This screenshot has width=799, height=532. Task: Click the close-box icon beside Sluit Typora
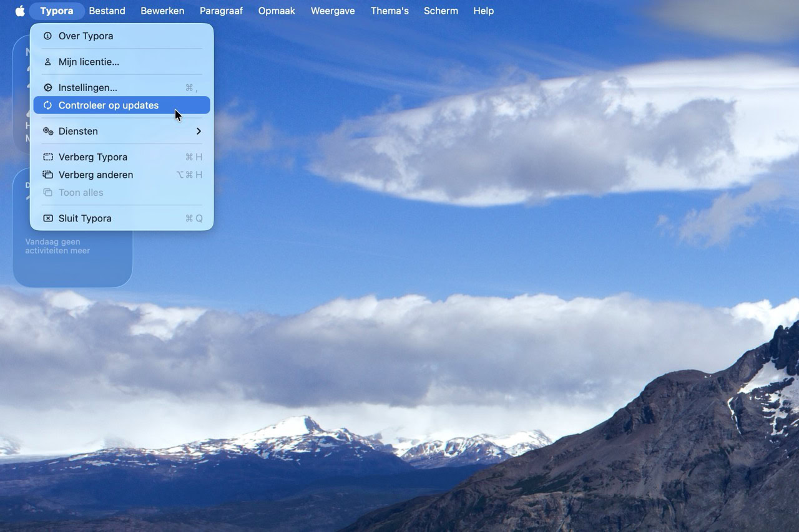[47, 218]
